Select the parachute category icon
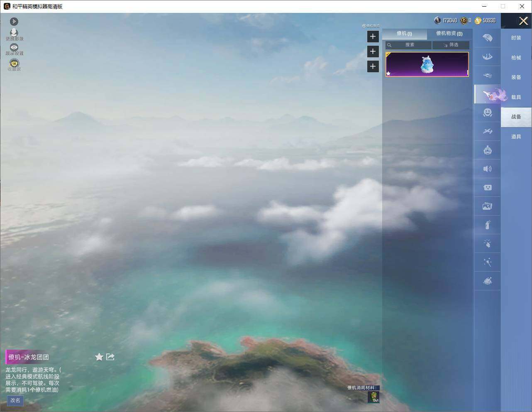The width and height of the screenshot is (532, 412). click(x=488, y=38)
